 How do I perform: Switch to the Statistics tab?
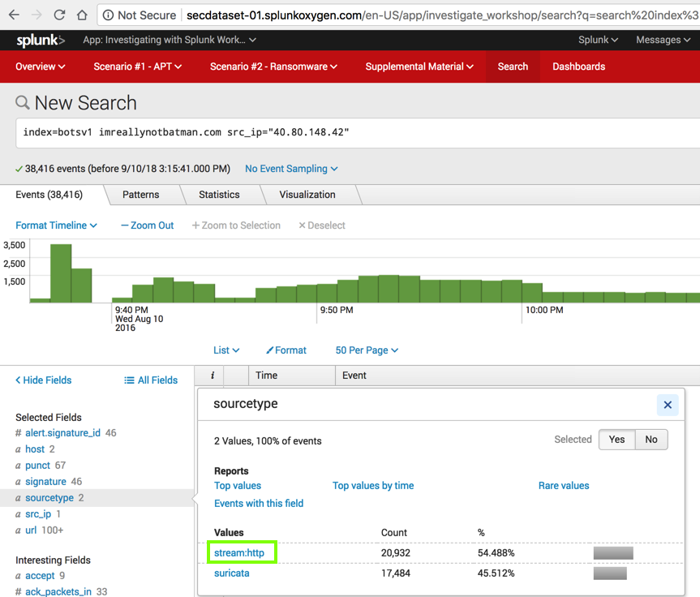pyautogui.click(x=219, y=195)
